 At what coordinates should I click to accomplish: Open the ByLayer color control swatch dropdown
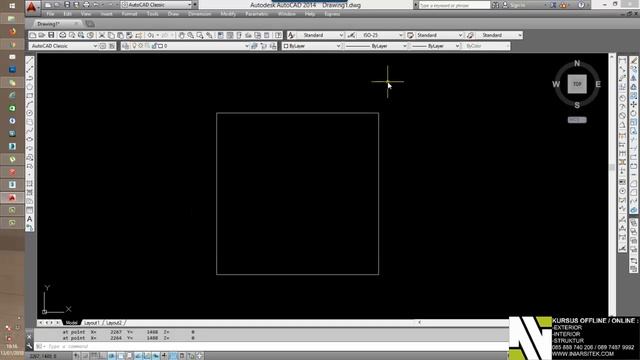tap(312, 46)
